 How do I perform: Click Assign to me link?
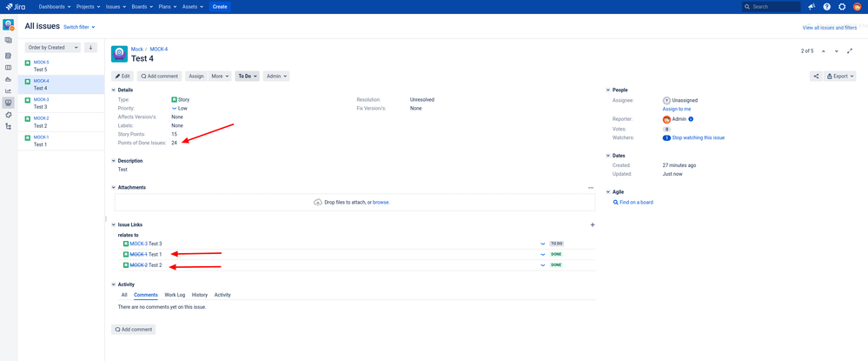click(677, 110)
